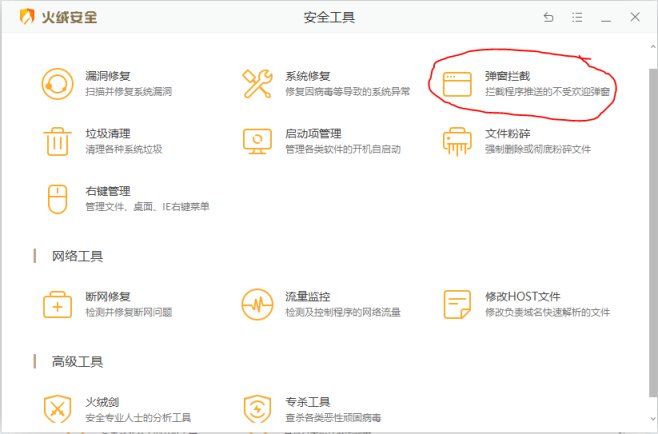Open the menu list icon in title bar
658x434 pixels.
coord(577,17)
